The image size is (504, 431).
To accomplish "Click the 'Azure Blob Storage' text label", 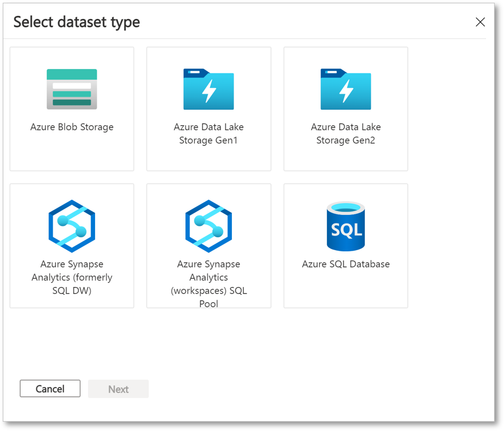I will coord(72,127).
